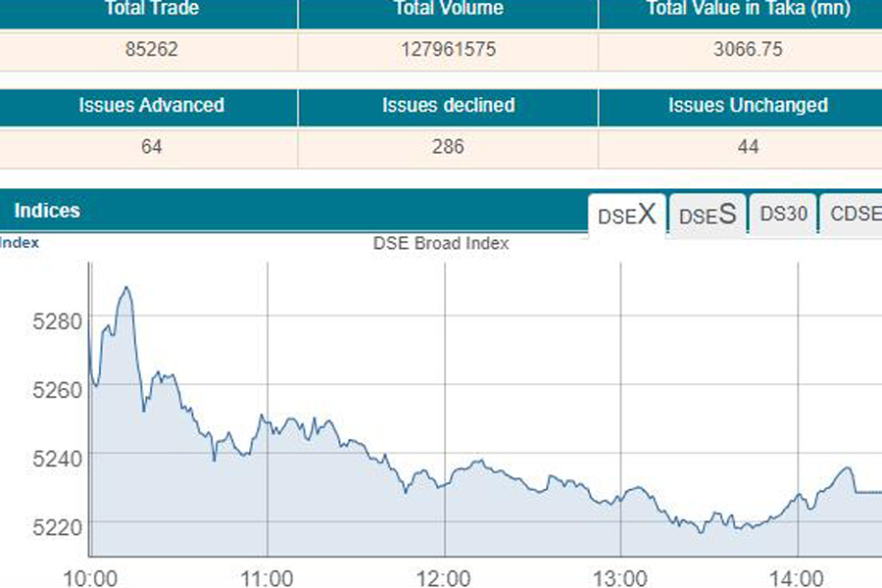Select the total trade value 85262
Image resolution: width=882 pixels, height=588 pixels.
click(x=151, y=49)
